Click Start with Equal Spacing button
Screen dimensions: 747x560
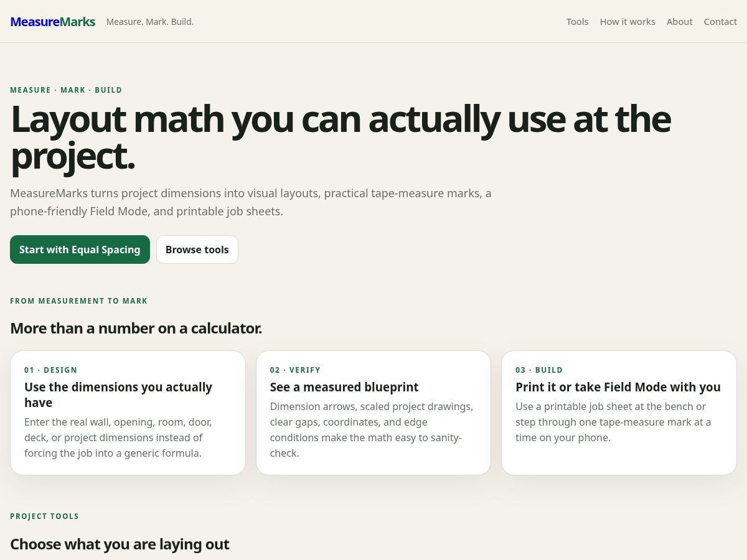80,250
